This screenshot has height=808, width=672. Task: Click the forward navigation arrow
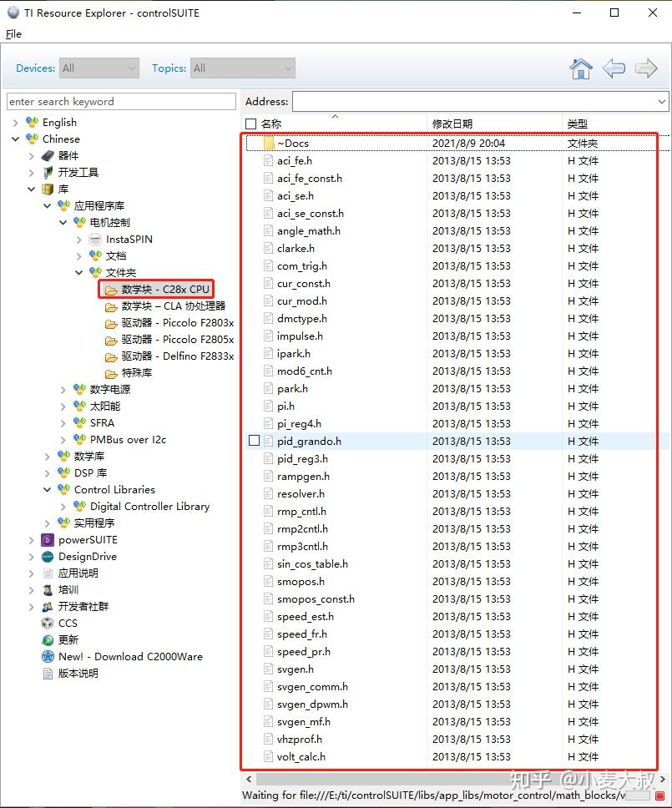point(645,69)
